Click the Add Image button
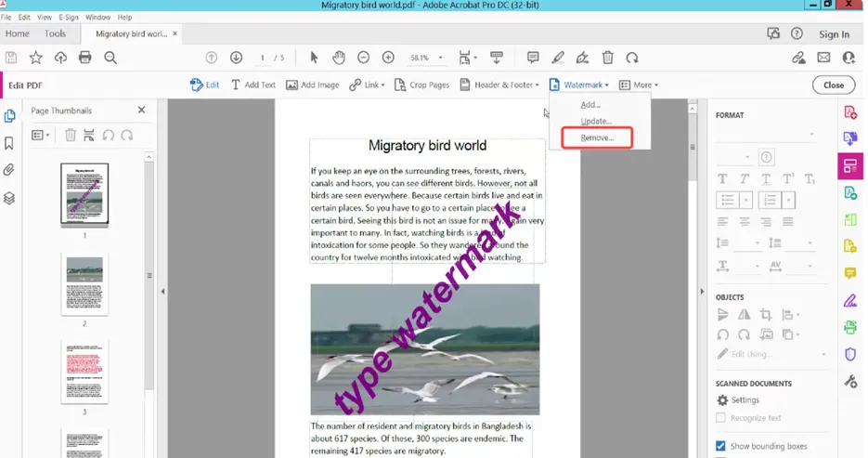This screenshot has width=868, height=458. pyautogui.click(x=312, y=85)
